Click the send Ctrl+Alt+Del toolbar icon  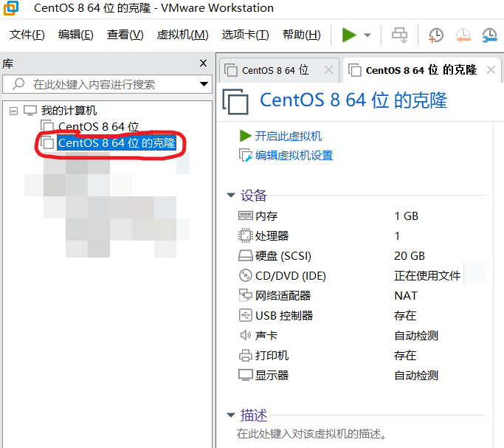coord(399,35)
